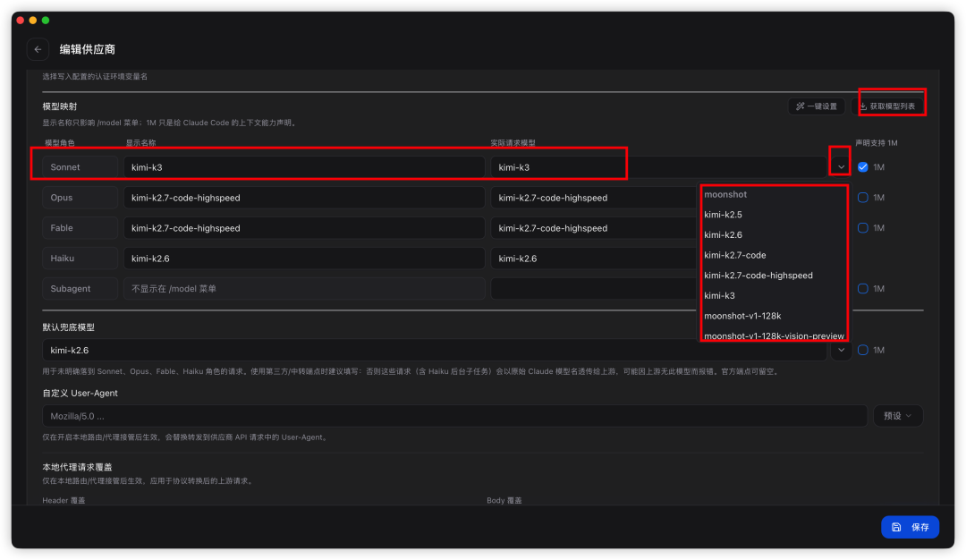Click the Subagent display name field
The width and height of the screenshot is (966, 560).
[304, 288]
